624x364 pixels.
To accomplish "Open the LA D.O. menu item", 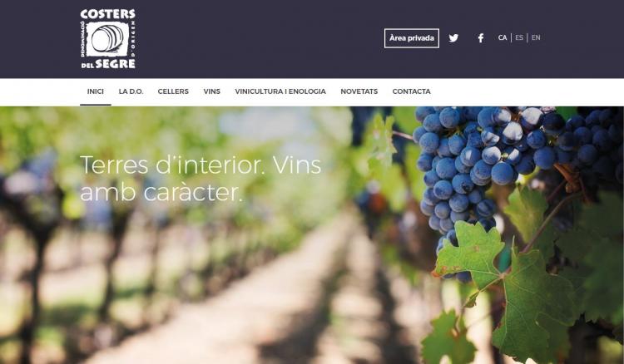I will pos(131,91).
